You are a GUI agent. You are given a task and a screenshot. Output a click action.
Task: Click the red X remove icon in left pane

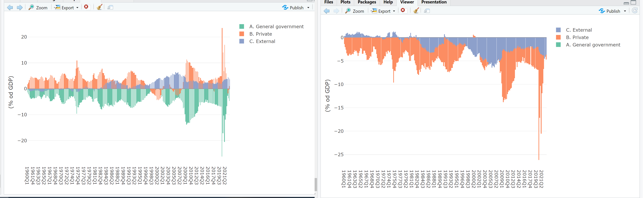click(86, 7)
